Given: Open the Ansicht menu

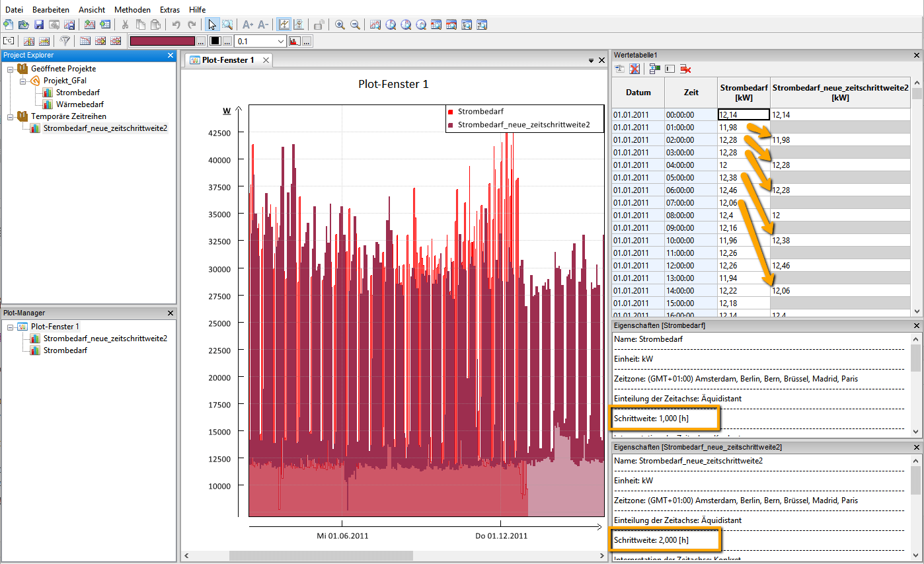Looking at the screenshot, I should [x=92, y=10].
